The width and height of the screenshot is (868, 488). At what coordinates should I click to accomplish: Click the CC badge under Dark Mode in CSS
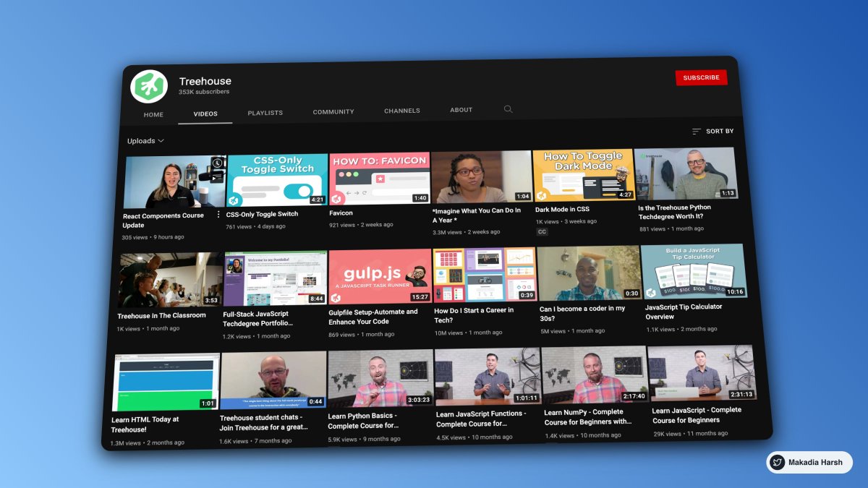542,231
